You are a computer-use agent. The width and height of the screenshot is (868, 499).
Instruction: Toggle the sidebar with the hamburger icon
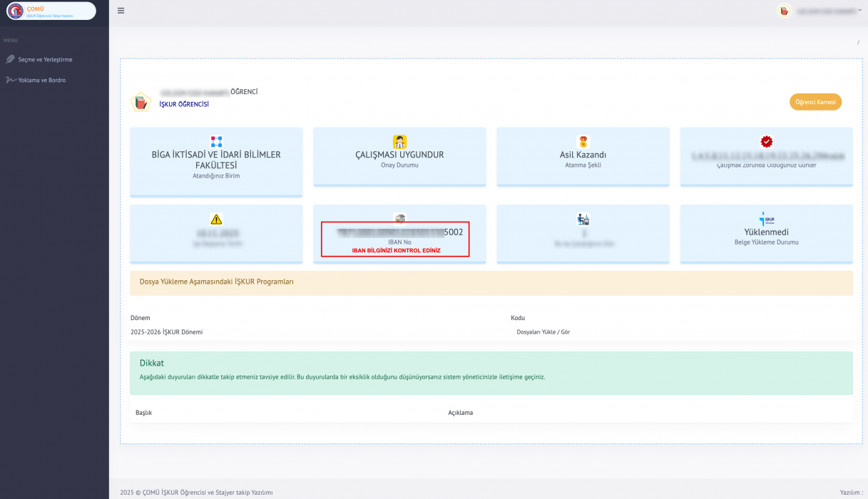(x=121, y=11)
